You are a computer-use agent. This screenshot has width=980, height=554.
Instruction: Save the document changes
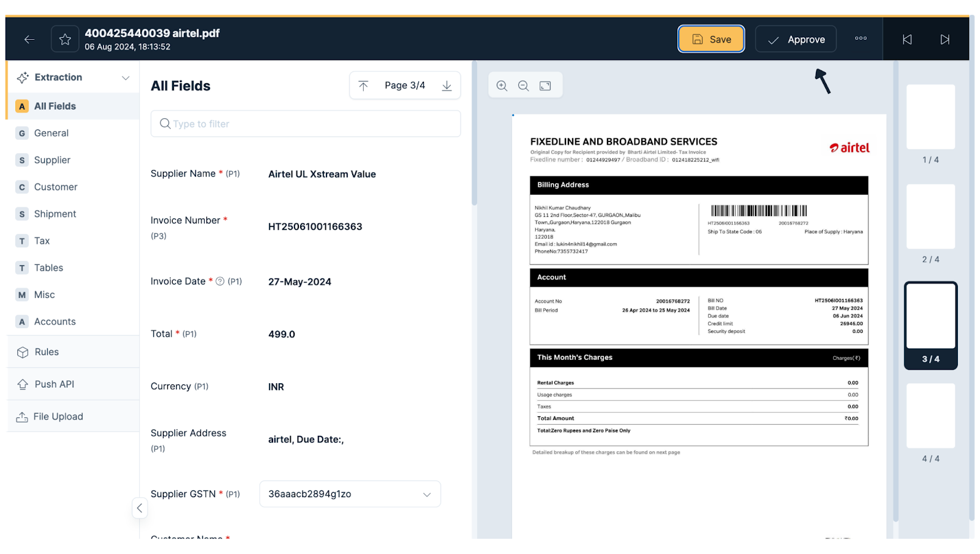click(711, 39)
